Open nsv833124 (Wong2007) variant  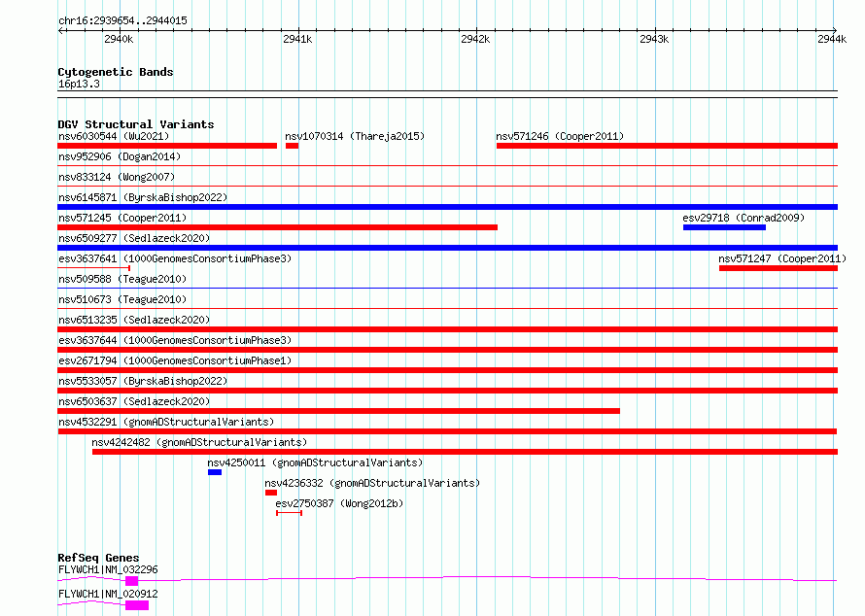pos(117,177)
